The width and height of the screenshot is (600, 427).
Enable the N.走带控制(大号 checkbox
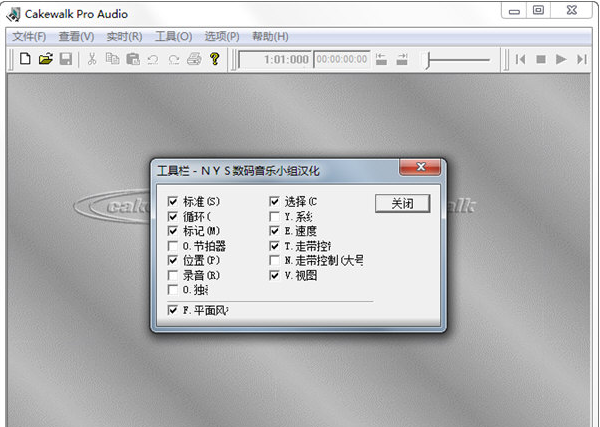274,261
